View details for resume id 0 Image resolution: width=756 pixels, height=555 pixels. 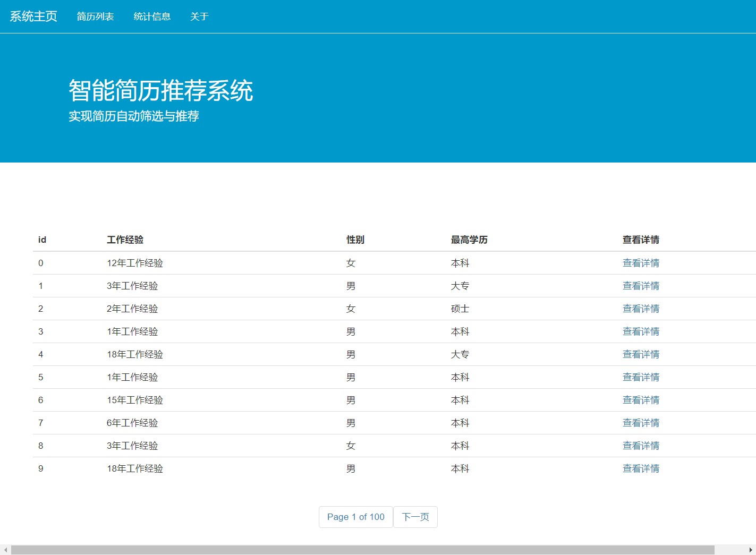pyautogui.click(x=641, y=263)
